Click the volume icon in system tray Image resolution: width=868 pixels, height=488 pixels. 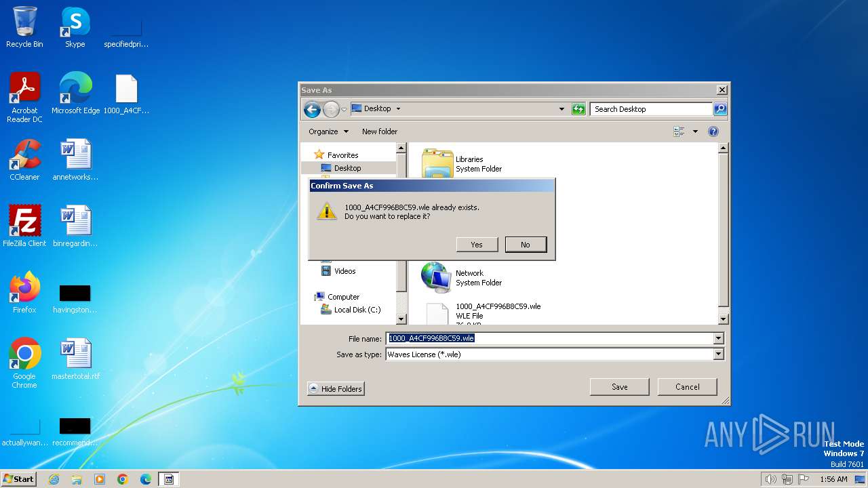770,479
